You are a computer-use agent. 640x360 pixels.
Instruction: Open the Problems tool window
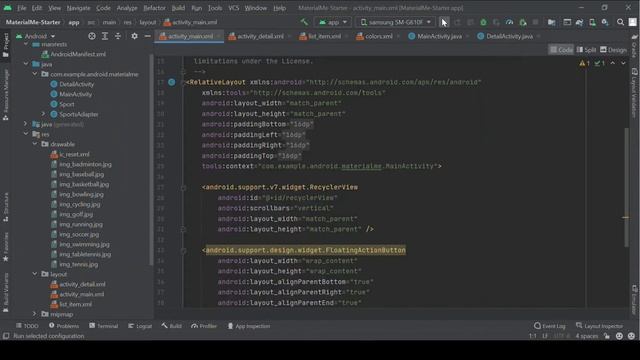pyautogui.click(x=64, y=326)
